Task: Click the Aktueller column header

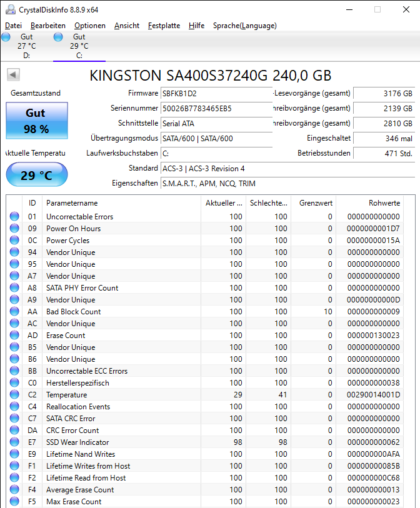Action: (x=224, y=203)
